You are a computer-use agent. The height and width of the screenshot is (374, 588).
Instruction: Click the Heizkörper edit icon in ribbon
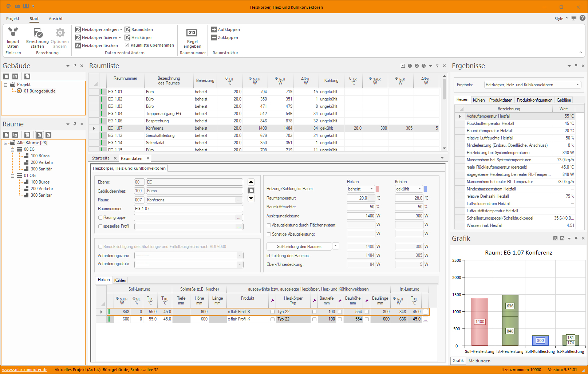(127, 38)
